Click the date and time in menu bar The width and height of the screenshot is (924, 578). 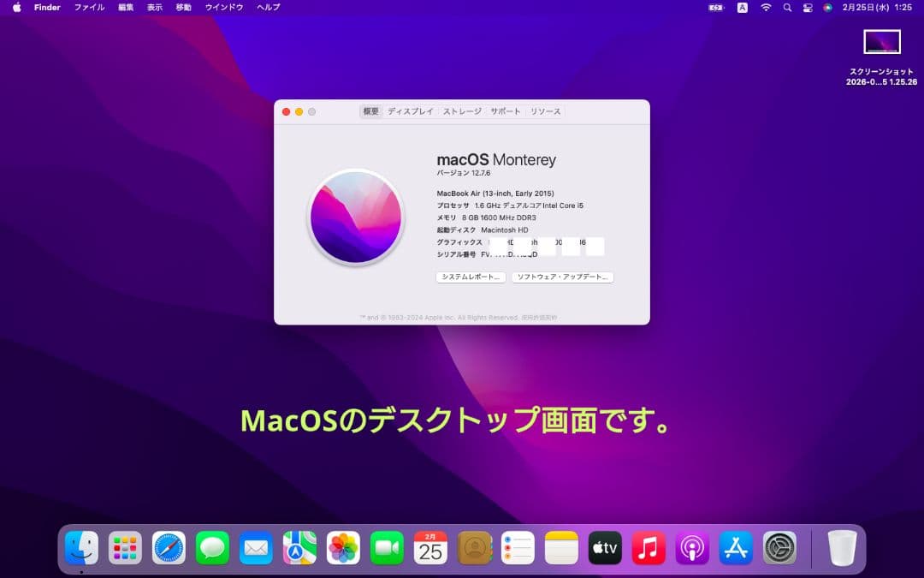(x=877, y=7)
